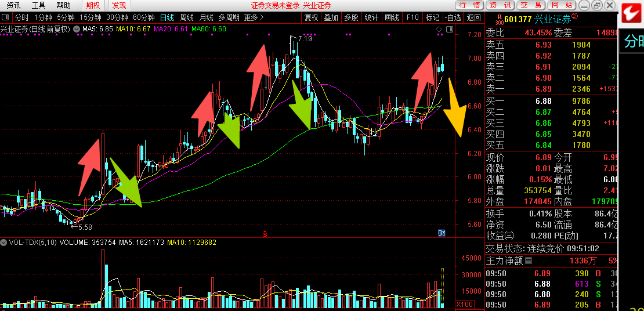644x311 pixels.
Task: Select the 周线 weekly period
Action: click(186, 17)
